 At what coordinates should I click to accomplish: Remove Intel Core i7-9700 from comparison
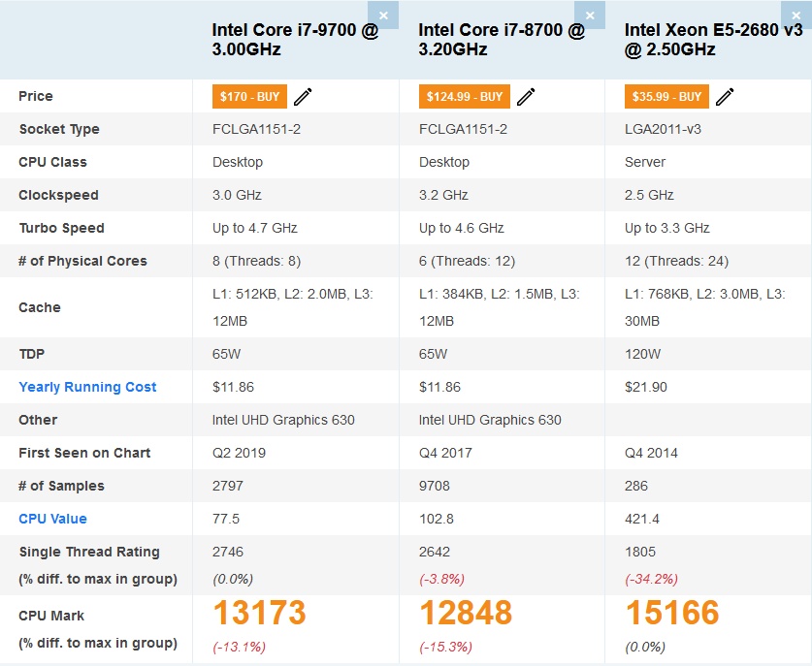(383, 15)
